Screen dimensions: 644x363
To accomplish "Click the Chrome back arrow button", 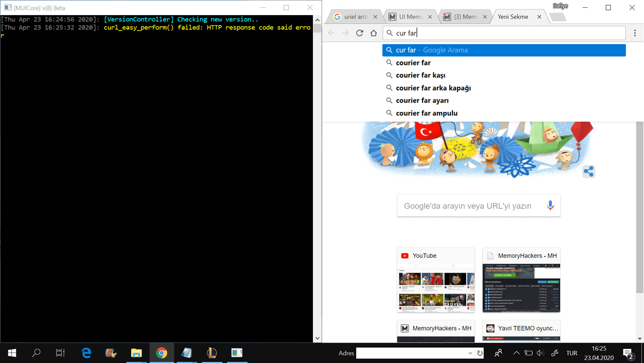I will (331, 33).
